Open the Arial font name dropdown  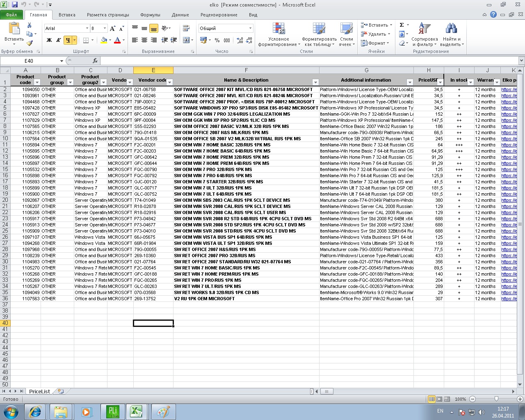pyautogui.click(x=87, y=28)
